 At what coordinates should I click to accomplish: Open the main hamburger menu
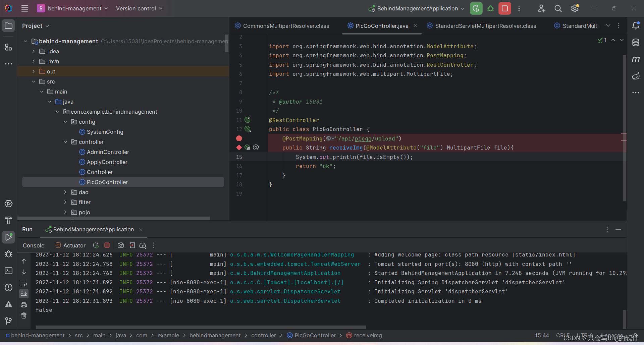[x=25, y=8]
